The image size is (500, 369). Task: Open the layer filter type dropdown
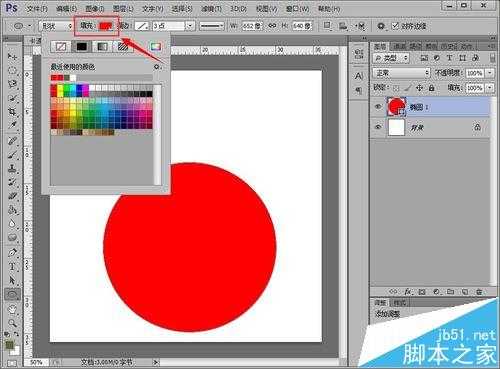point(391,58)
